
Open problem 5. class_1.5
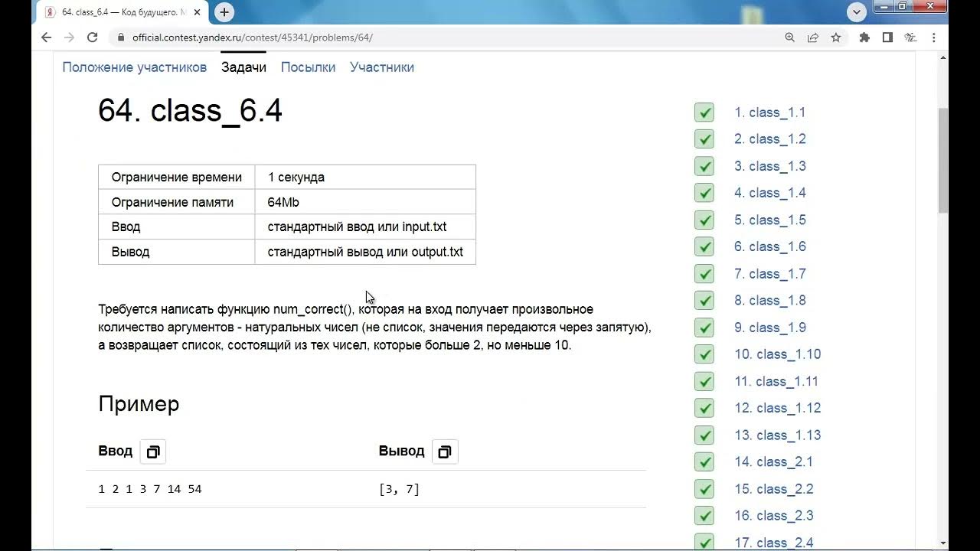tap(769, 220)
